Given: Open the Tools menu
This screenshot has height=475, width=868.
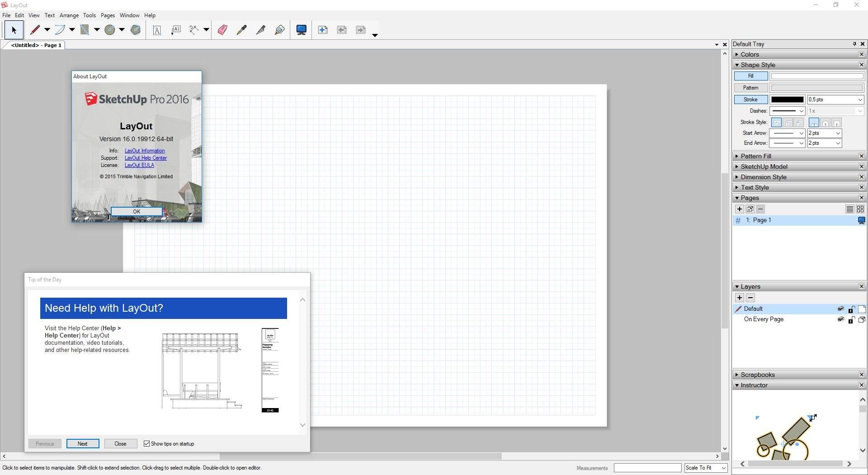Looking at the screenshot, I should [90, 15].
